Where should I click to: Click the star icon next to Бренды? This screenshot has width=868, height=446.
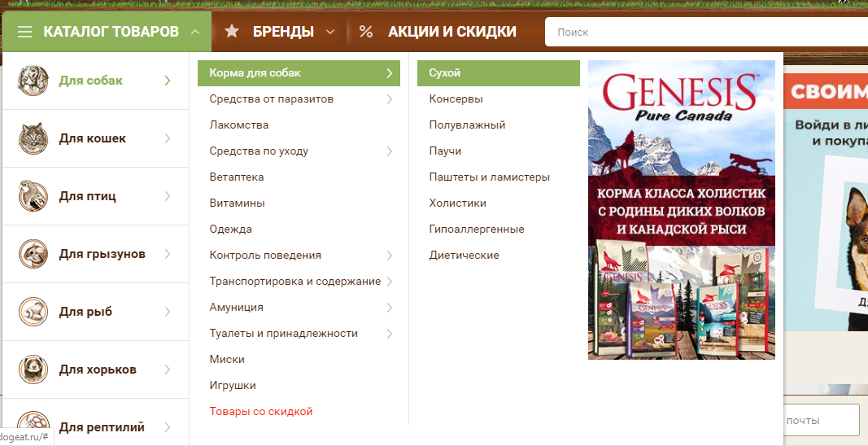231,32
